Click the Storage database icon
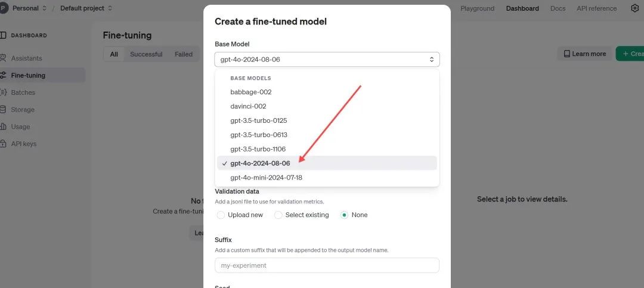The image size is (644, 288). click(4, 109)
